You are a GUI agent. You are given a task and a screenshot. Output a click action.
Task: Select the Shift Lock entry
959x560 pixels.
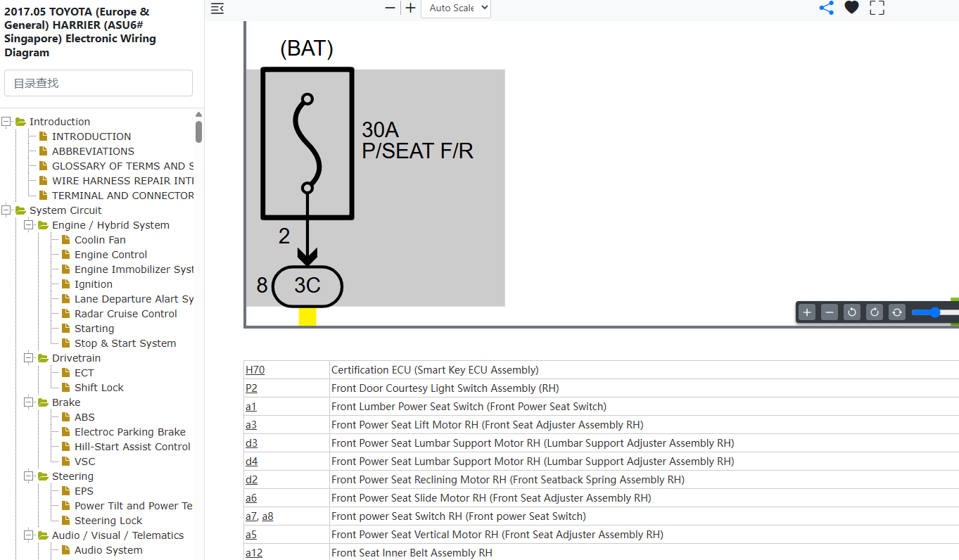(x=99, y=388)
